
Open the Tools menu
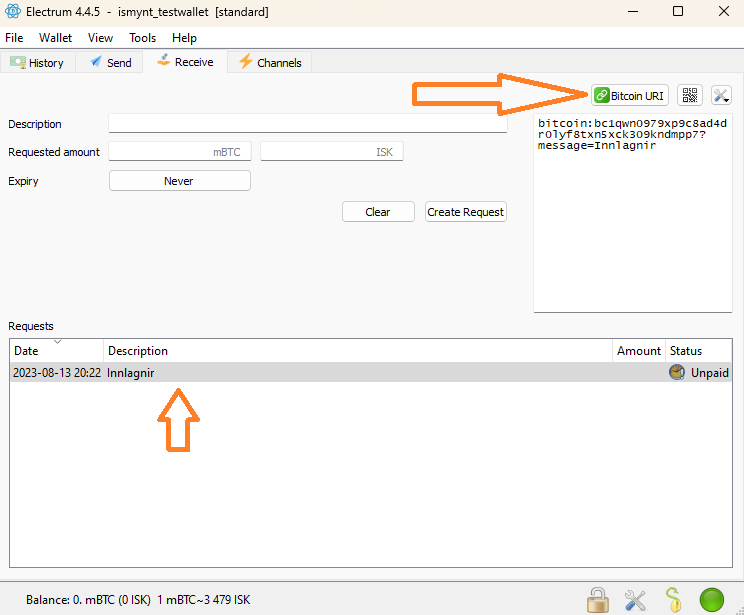point(142,38)
